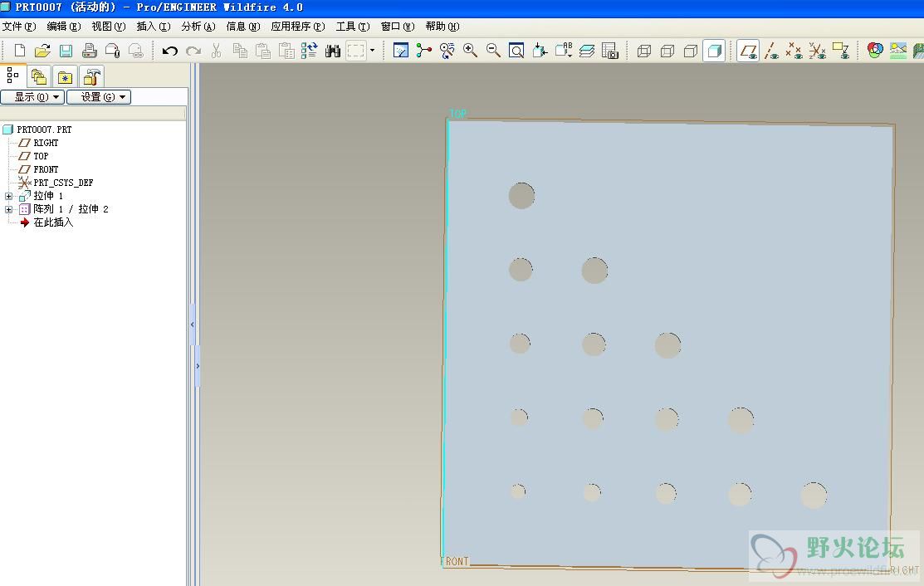Toggle coordinate systems display

click(818, 51)
